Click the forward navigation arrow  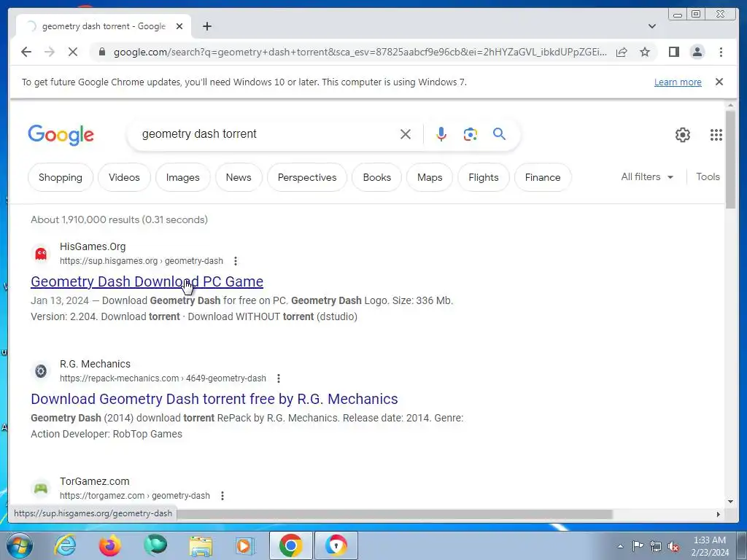pyautogui.click(x=50, y=52)
